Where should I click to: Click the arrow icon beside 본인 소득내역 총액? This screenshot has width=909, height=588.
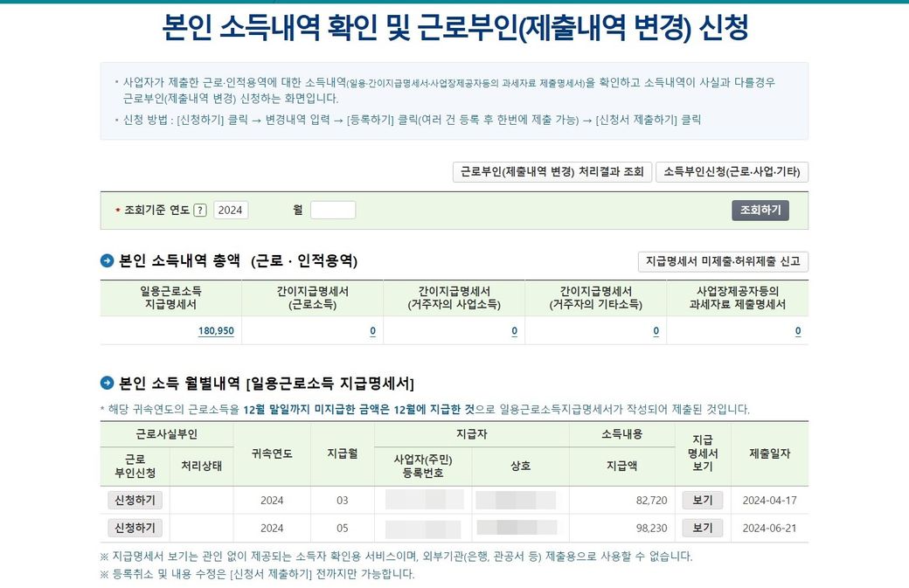tap(108, 260)
